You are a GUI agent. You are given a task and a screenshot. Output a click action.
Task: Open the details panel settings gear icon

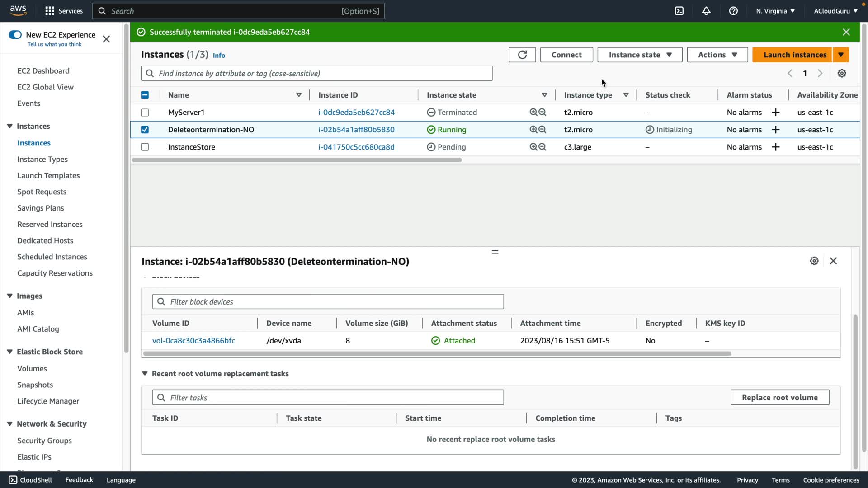pyautogui.click(x=814, y=261)
